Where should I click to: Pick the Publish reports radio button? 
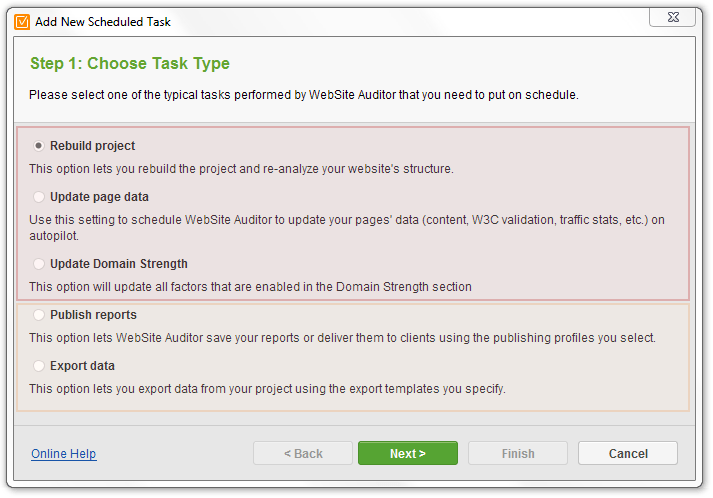pyautogui.click(x=39, y=315)
